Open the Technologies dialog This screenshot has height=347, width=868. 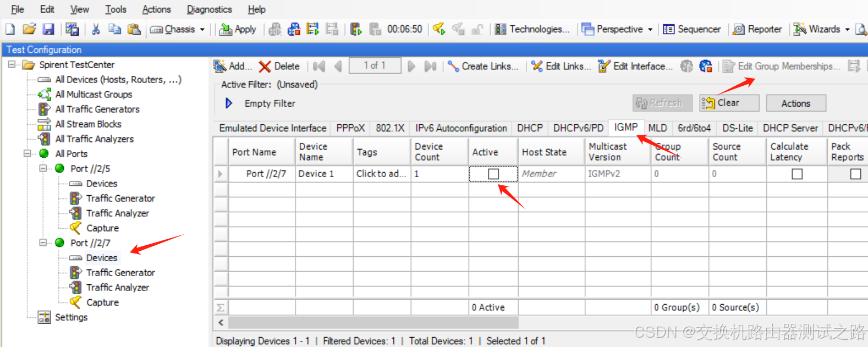(532, 29)
